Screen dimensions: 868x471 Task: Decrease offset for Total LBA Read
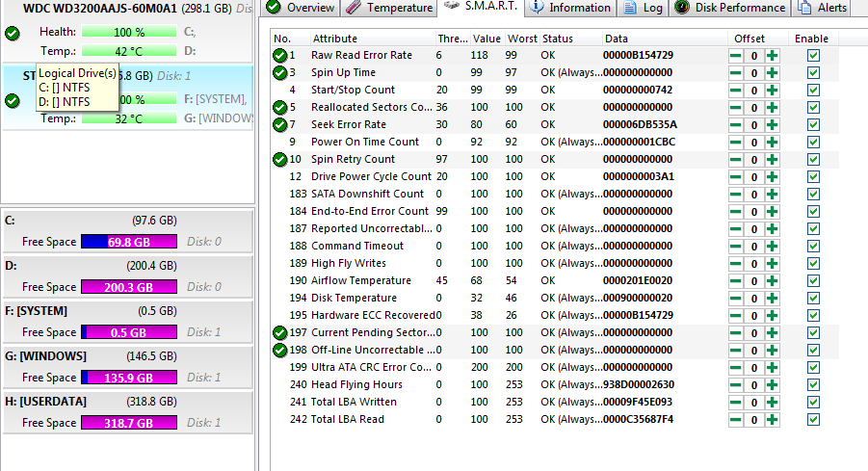pos(735,420)
